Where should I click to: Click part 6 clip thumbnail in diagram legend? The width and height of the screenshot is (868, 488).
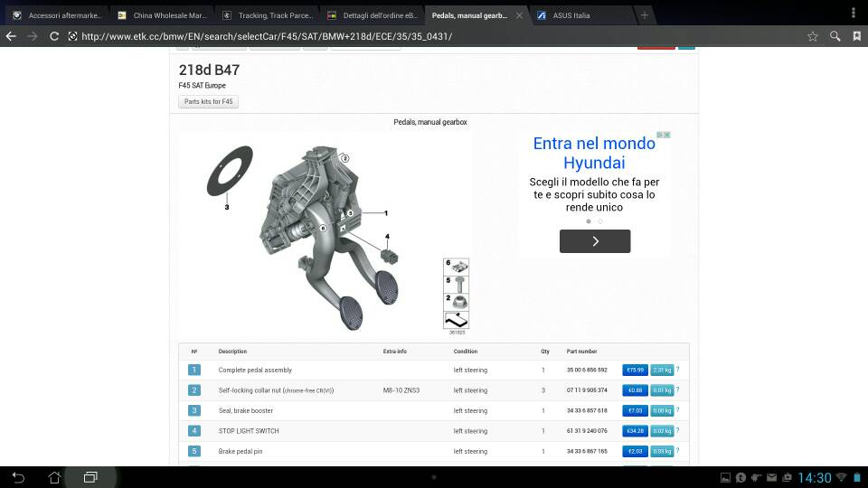456,267
